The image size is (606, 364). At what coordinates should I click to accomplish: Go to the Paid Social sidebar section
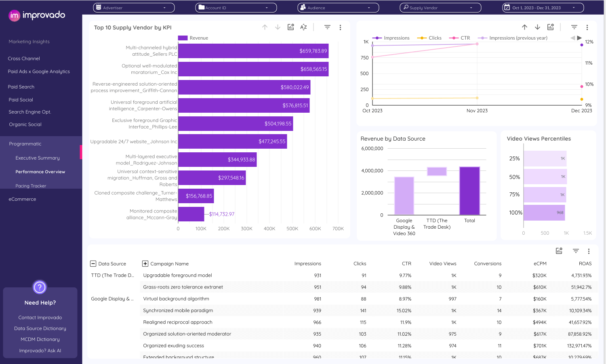[x=21, y=100]
